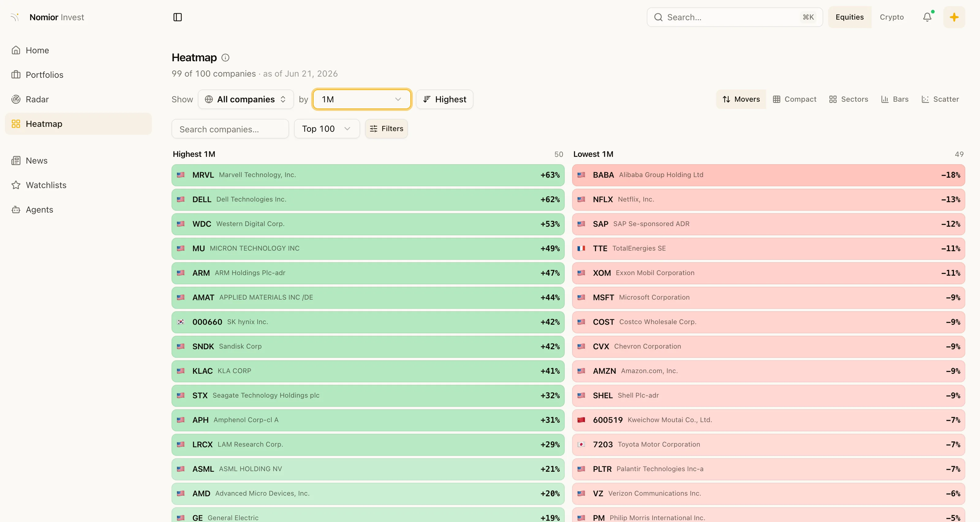Click the ARM Holdings Plc-adr row

coord(368,273)
